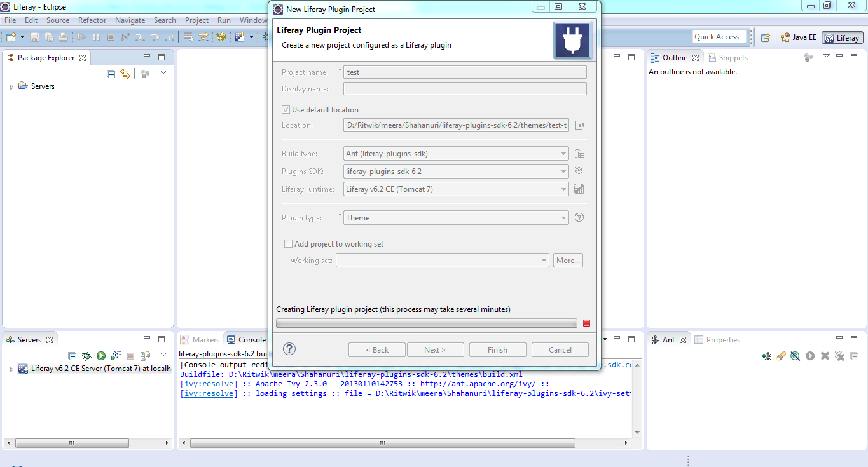Open the Search menu

165,20
